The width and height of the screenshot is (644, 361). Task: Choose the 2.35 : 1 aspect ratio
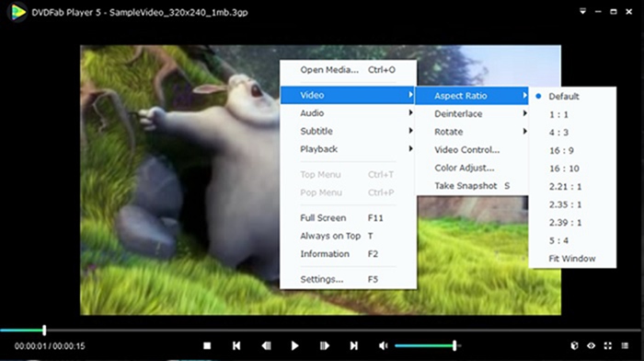[x=572, y=204]
